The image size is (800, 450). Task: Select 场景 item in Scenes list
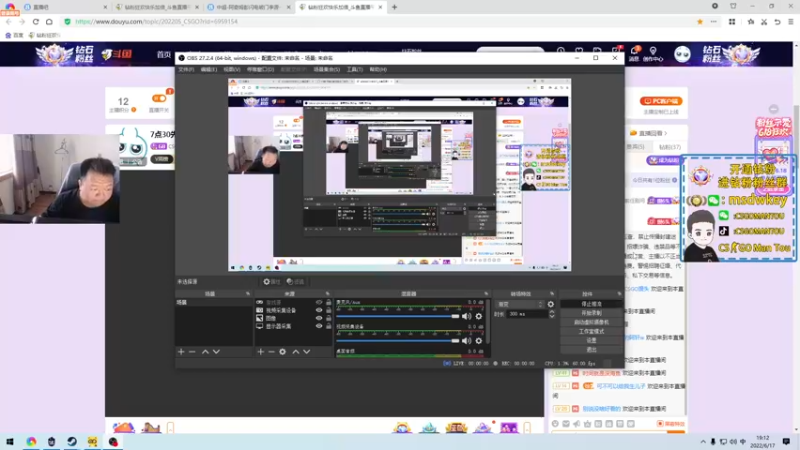pyautogui.click(x=214, y=303)
